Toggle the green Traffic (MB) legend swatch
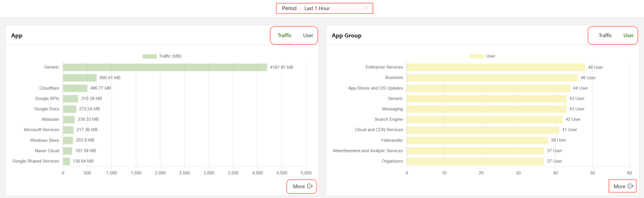This screenshot has width=644, height=198. click(x=149, y=56)
